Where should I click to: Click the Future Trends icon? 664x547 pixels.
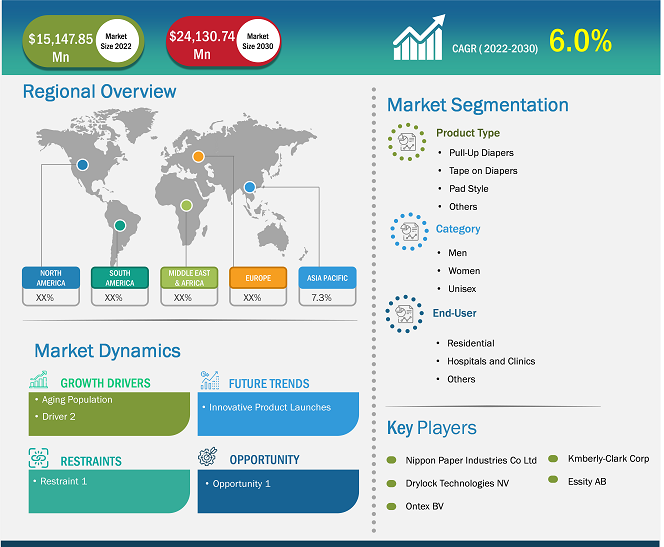[209, 381]
